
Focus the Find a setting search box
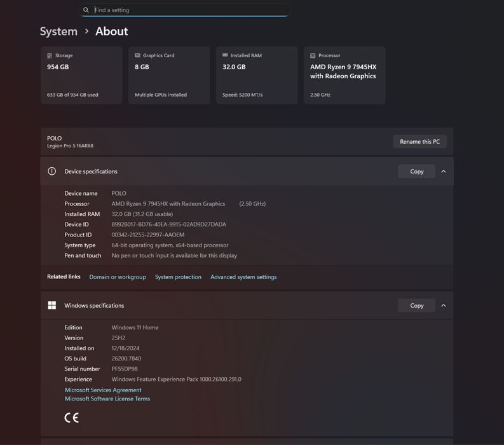click(x=187, y=10)
